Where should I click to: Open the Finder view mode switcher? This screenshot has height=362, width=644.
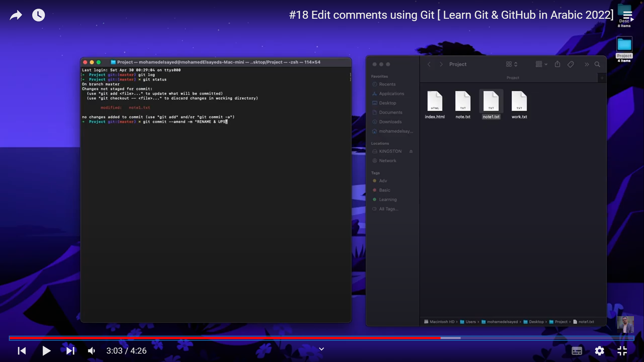pos(512,64)
